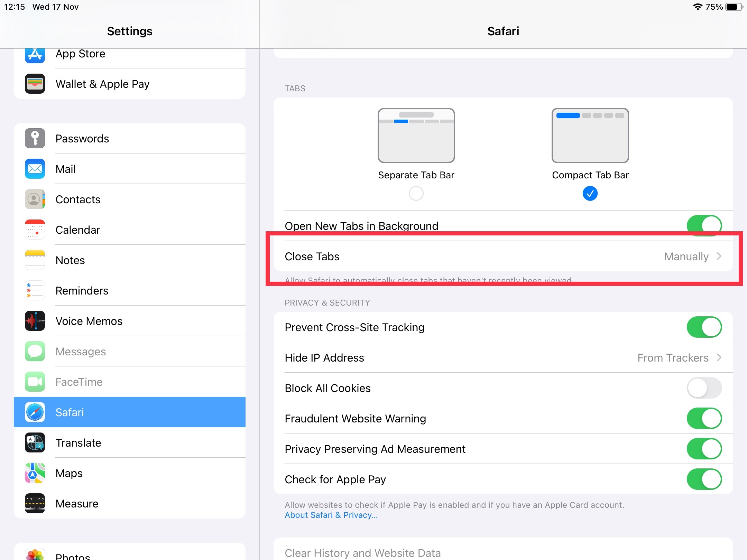The width and height of the screenshot is (747, 560).
Task: Toggle Prevent Cross-Site Tracking switch
Action: [x=704, y=327]
